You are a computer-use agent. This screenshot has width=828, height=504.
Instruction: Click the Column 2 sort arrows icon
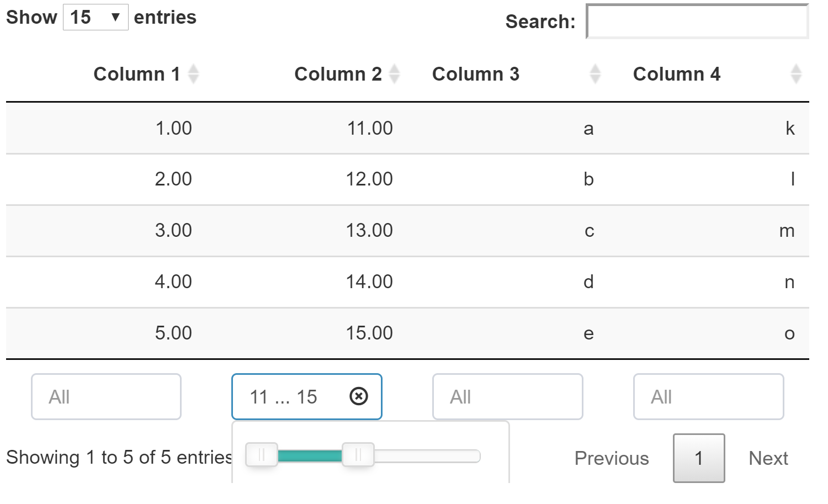394,74
